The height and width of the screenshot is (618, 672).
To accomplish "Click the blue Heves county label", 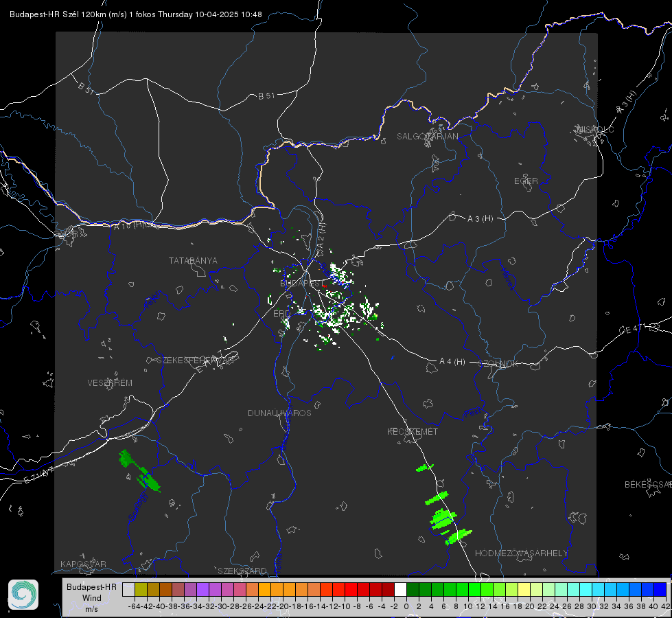I will click(508, 279).
